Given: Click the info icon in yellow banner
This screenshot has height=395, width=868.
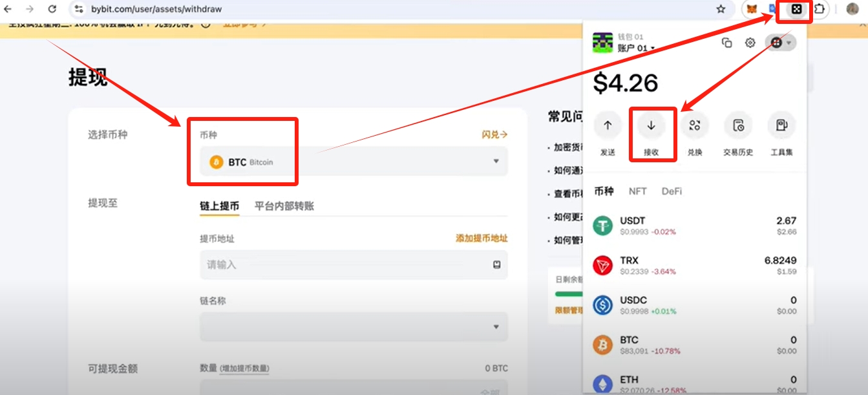Looking at the screenshot, I should 206,25.
